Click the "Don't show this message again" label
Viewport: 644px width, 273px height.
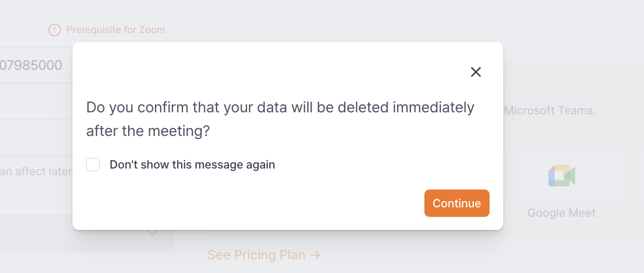click(x=192, y=165)
